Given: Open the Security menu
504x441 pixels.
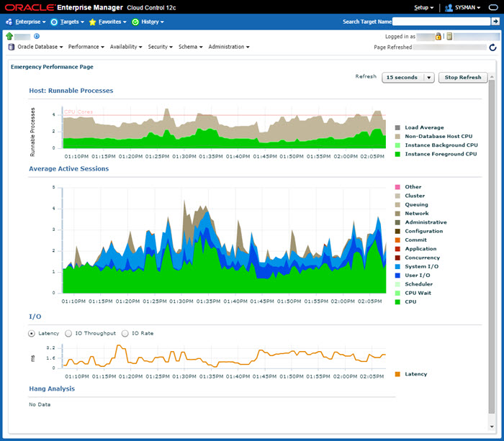Looking at the screenshot, I should point(160,47).
